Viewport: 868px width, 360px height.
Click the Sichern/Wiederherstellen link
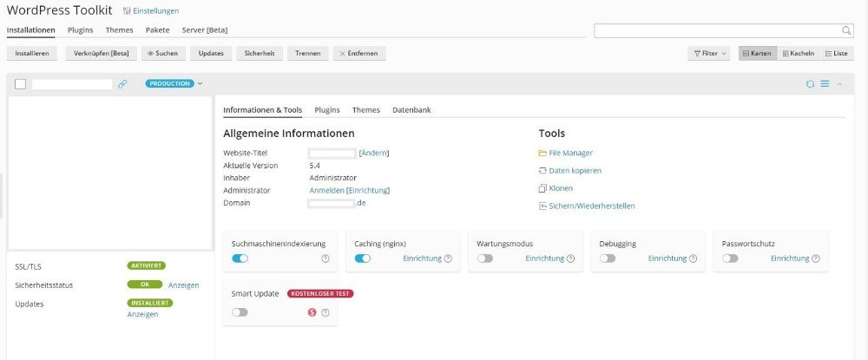click(x=592, y=206)
